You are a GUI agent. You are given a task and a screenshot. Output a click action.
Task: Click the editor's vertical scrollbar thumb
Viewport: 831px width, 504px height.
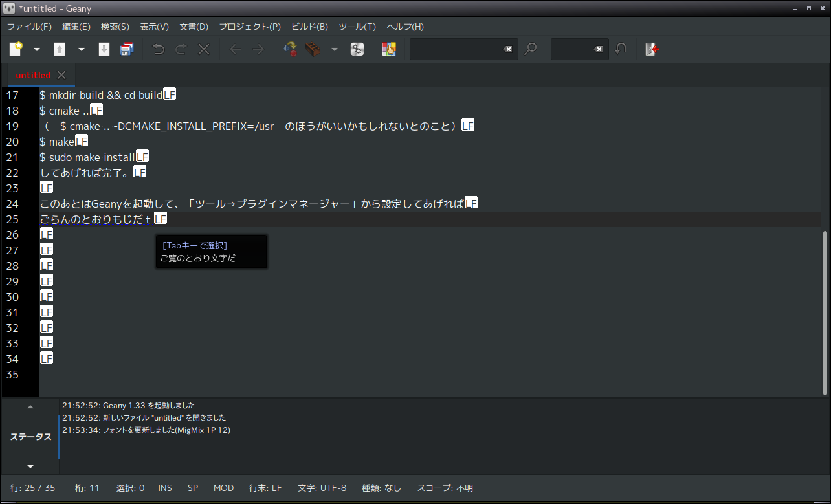click(825, 312)
